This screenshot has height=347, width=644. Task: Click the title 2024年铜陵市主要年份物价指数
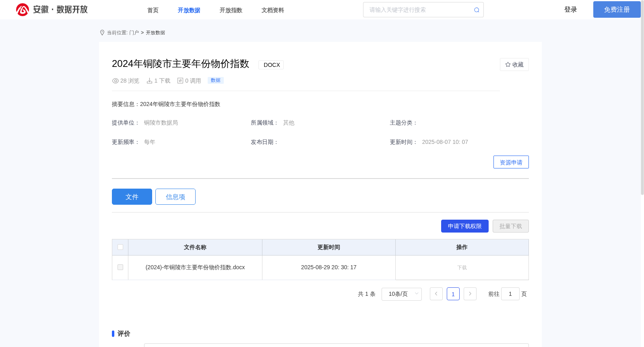click(180, 64)
